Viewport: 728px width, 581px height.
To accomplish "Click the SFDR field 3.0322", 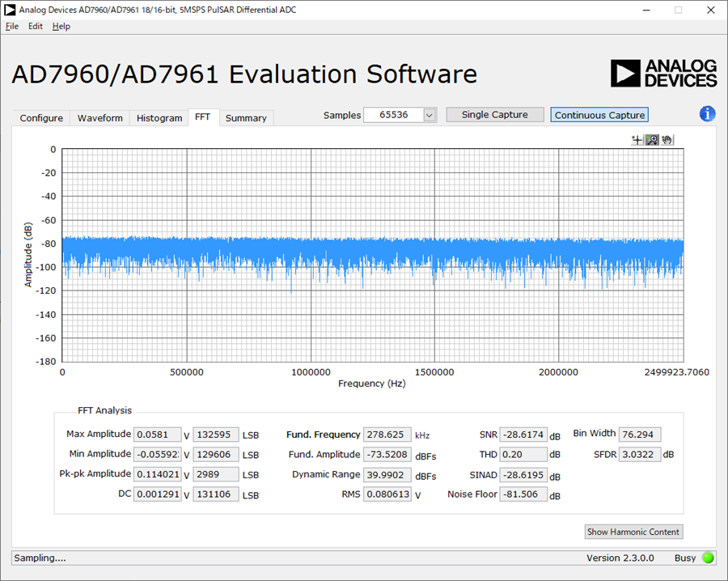I will (640, 454).
